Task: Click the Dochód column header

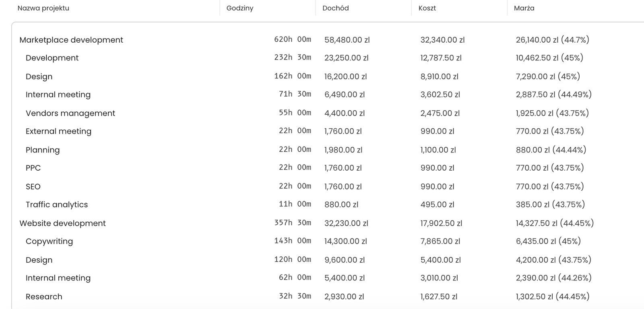Action: click(335, 8)
